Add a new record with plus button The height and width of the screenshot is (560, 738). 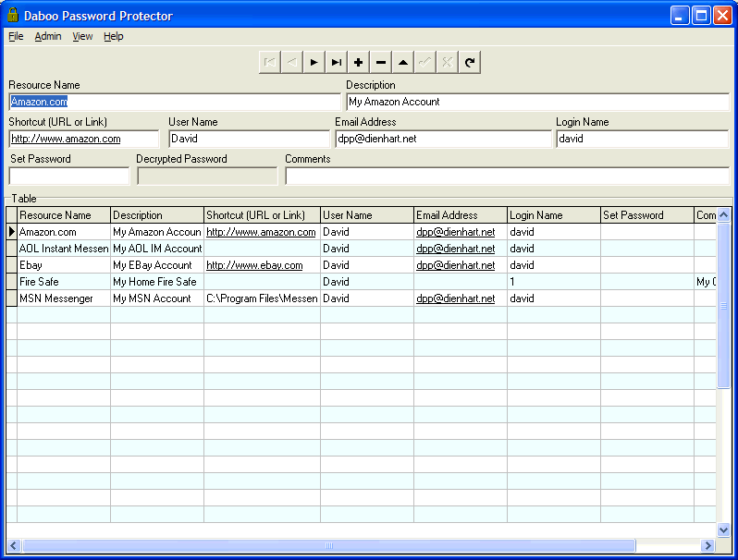coord(358,62)
